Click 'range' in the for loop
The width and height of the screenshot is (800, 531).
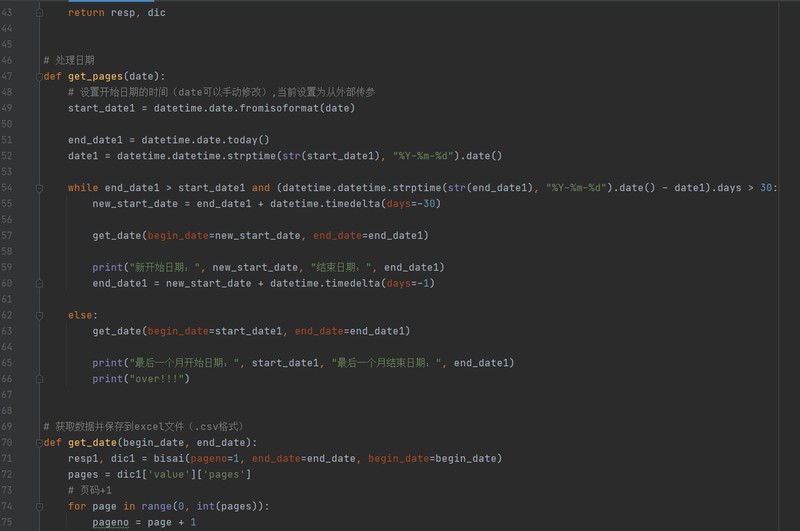pyautogui.click(x=157, y=507)
